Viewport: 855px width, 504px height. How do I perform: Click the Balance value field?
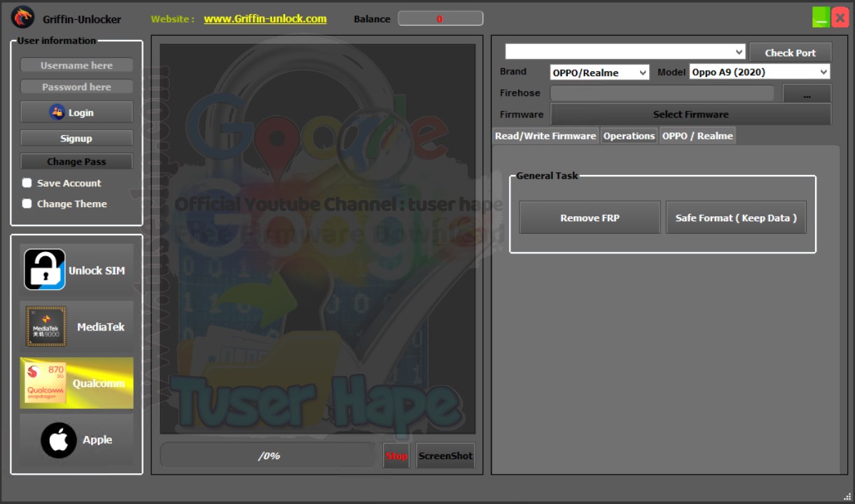coord(440,19)
